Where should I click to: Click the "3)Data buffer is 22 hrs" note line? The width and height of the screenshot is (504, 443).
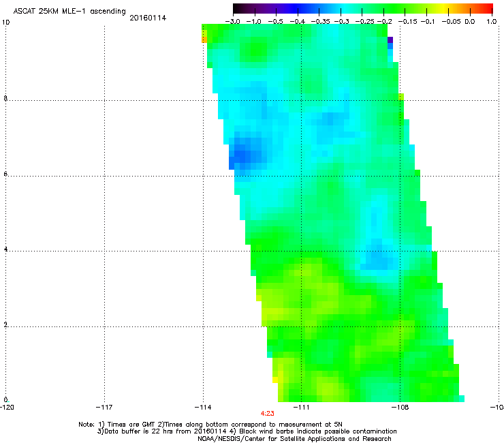pyautogui.click(x=247, y=431)
